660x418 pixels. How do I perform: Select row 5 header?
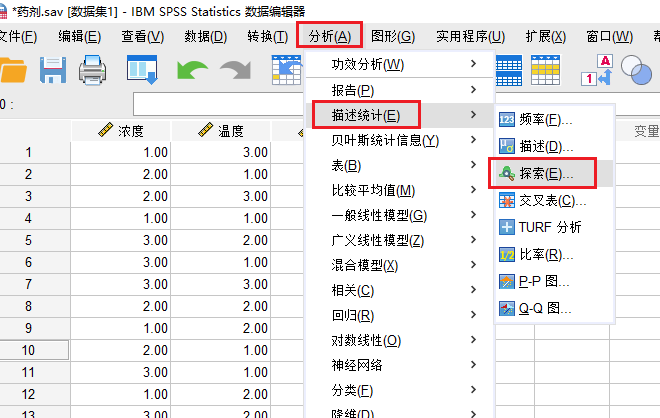pyautogui.click(x=35, y=240)
